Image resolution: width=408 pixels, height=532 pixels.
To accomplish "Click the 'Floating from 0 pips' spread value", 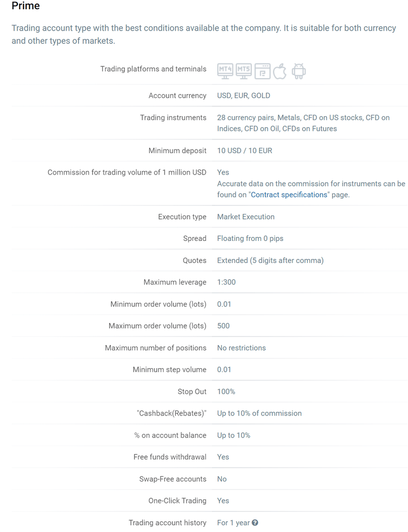I will [250, 238].
